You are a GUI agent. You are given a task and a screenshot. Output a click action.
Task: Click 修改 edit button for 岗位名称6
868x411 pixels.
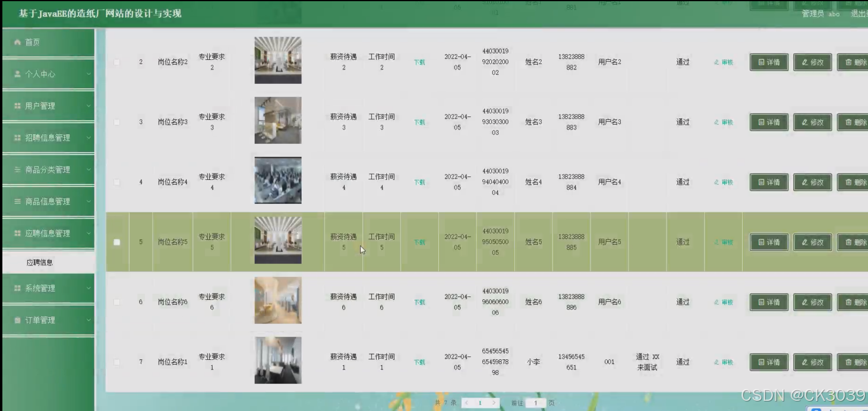[813, 302]
